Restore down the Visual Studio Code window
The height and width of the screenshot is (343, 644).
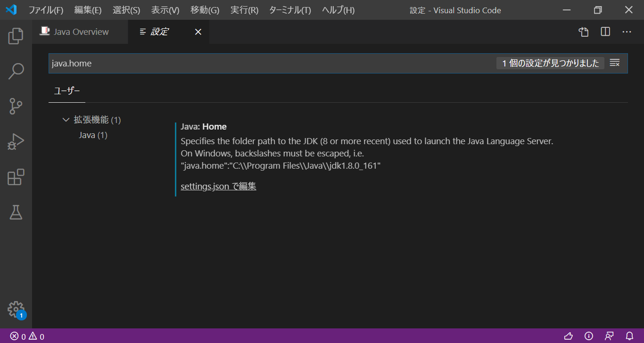click(x=598, y=10)
